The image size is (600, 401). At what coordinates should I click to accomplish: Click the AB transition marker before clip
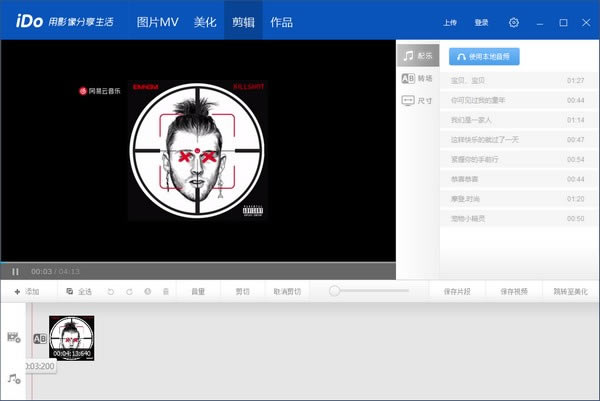(x=41, y=338)
